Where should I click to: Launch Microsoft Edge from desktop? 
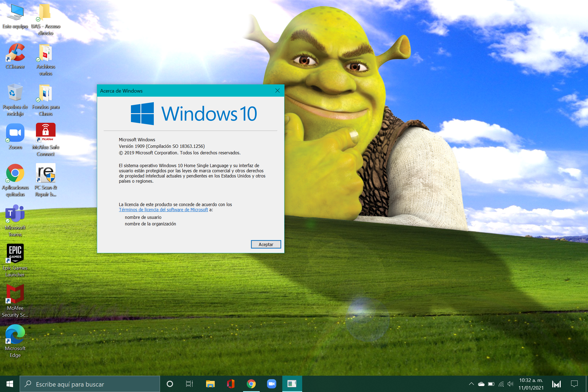pyautogui.click(x=15, y=341)
